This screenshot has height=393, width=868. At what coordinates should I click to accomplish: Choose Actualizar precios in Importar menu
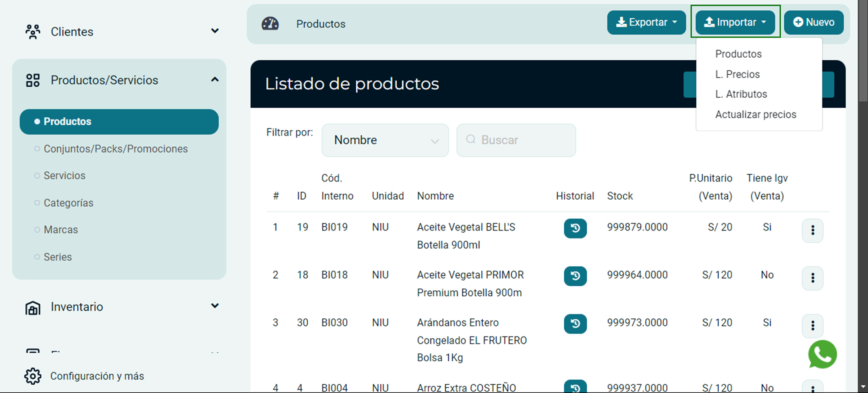(756, 115)
